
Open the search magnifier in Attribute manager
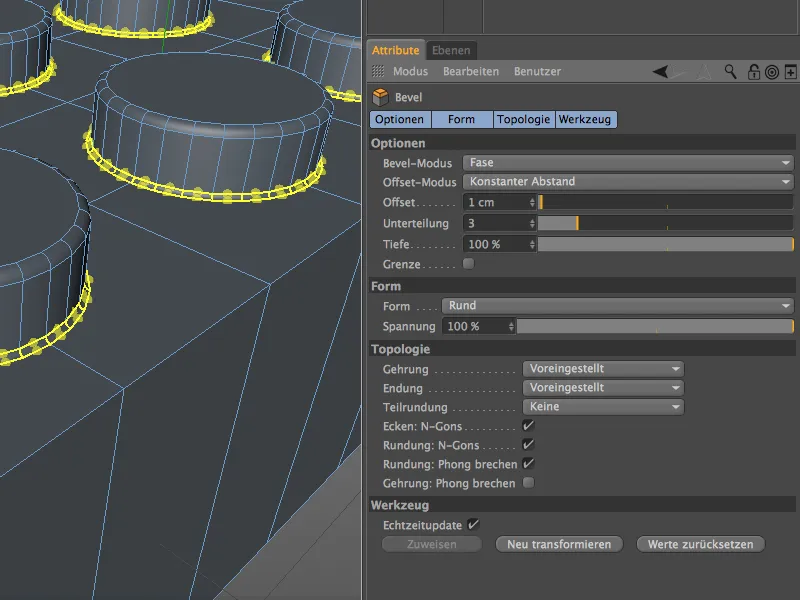[x=731, y=71]
